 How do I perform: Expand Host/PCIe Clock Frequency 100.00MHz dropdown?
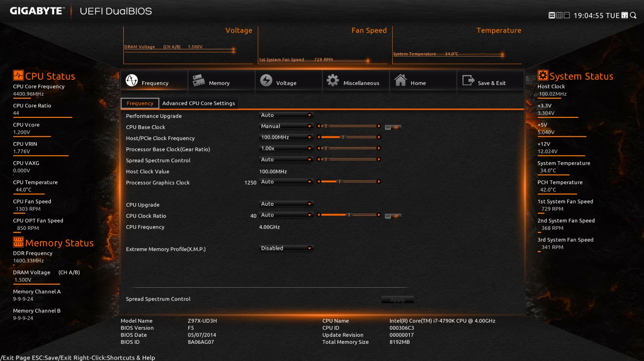click(286, 137)
